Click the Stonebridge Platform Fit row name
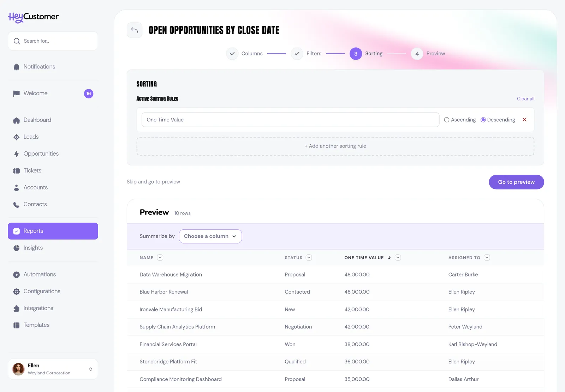Image resolution: width=565 pixels, height=392 pixels. [168, 362]
